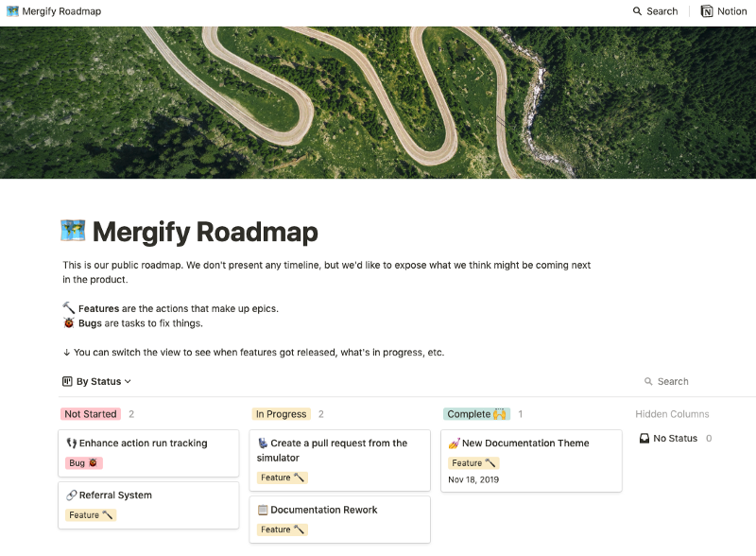Screen dimensions: 756x556
Task: Click the database search magnifier icon
Action: pos(648,381)
